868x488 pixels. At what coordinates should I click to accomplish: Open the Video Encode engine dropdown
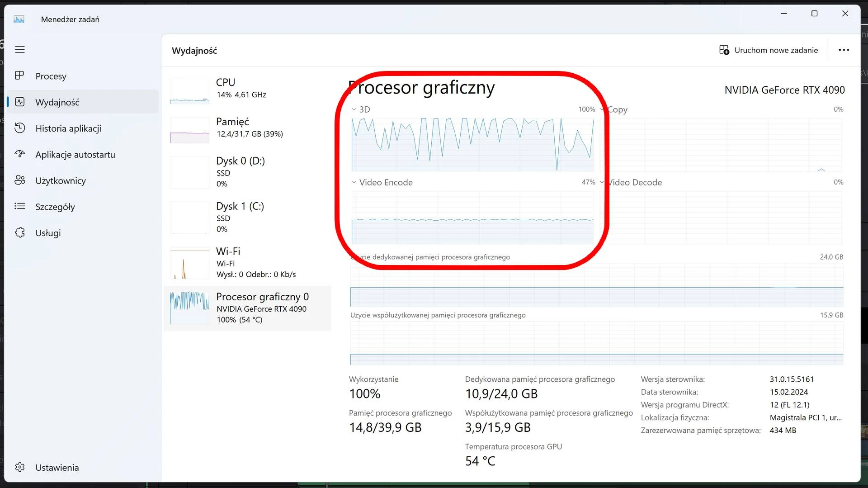coord(354,182)
